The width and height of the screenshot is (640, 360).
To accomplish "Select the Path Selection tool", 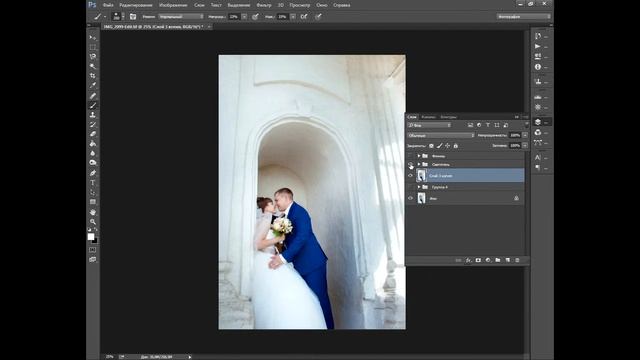I will [x=93, y=192].
